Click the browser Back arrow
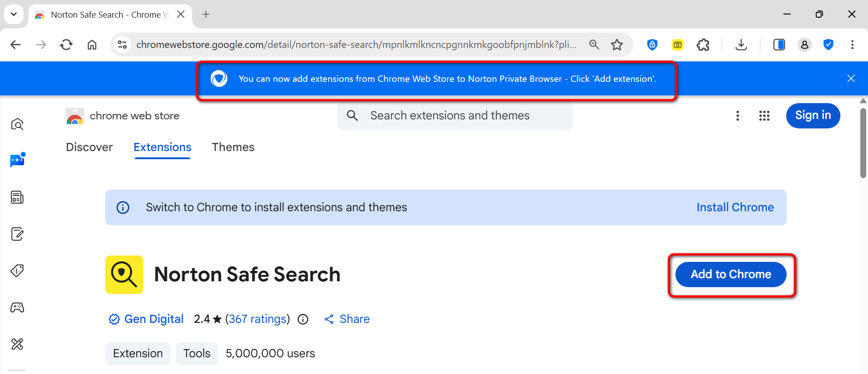 [16, 45]
